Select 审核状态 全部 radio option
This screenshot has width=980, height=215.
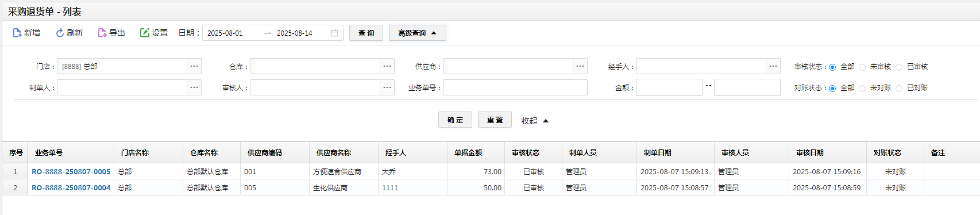pyautogui.click(x=832, y=67)
